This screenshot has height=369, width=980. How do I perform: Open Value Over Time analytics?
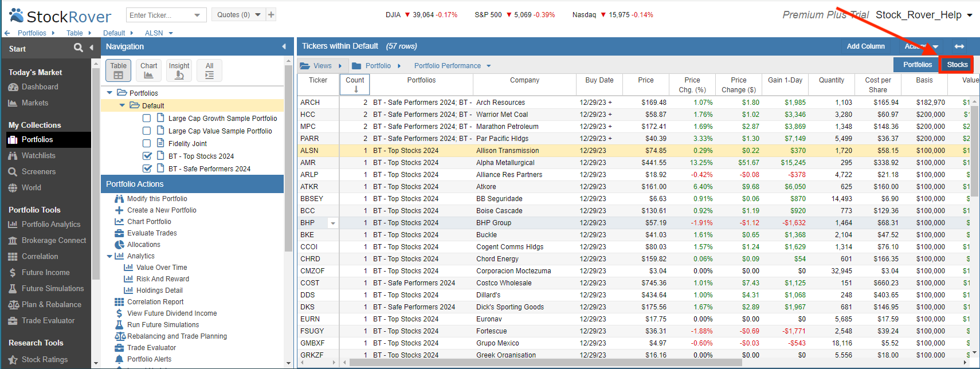point(162,268)
